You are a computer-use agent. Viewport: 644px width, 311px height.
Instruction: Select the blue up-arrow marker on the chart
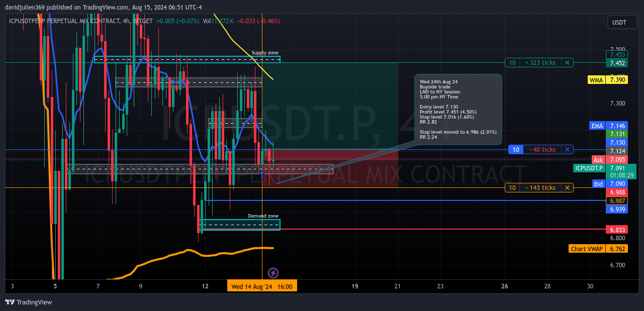click(x=262, y=175)
